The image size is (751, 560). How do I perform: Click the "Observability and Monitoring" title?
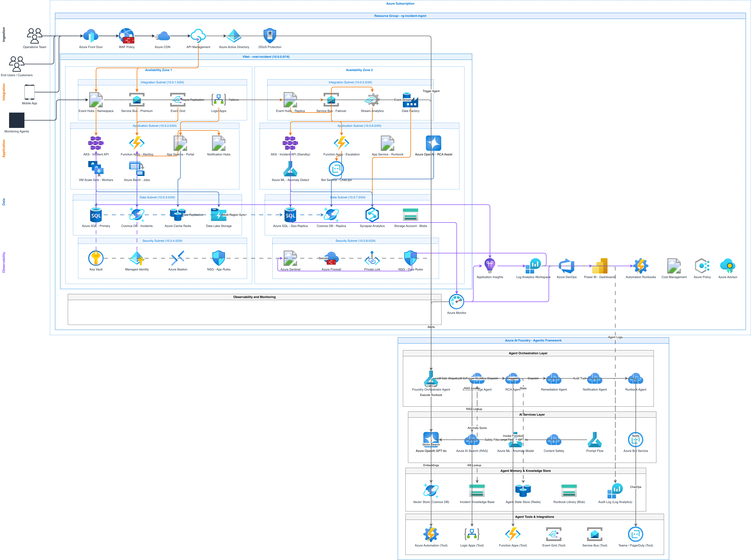coord(254,297)
